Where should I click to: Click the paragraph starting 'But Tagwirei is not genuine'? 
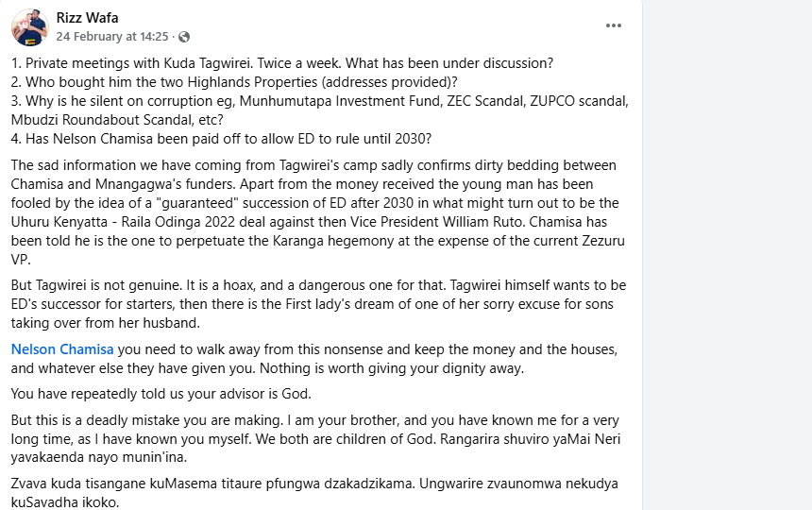(x=312, y=285)
